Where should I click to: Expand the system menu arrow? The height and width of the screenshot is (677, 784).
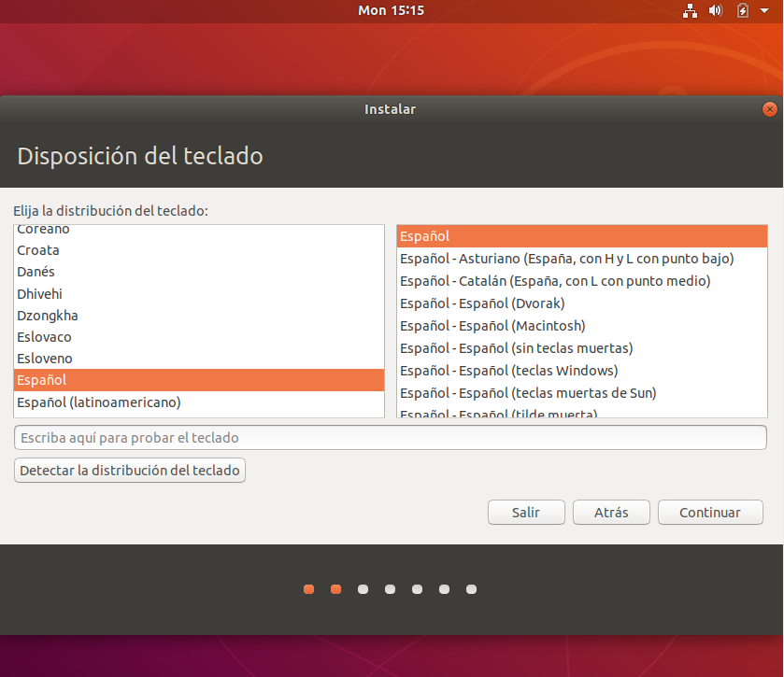coord(764,10)
